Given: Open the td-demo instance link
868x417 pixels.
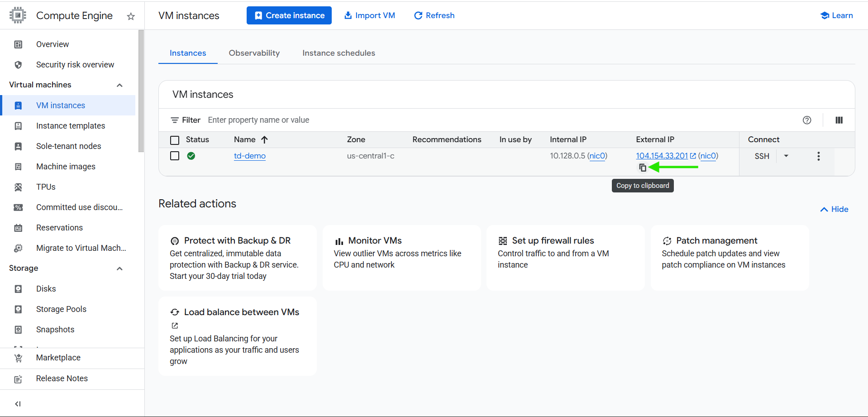Looking at the screenshot, I should point(249,156).
